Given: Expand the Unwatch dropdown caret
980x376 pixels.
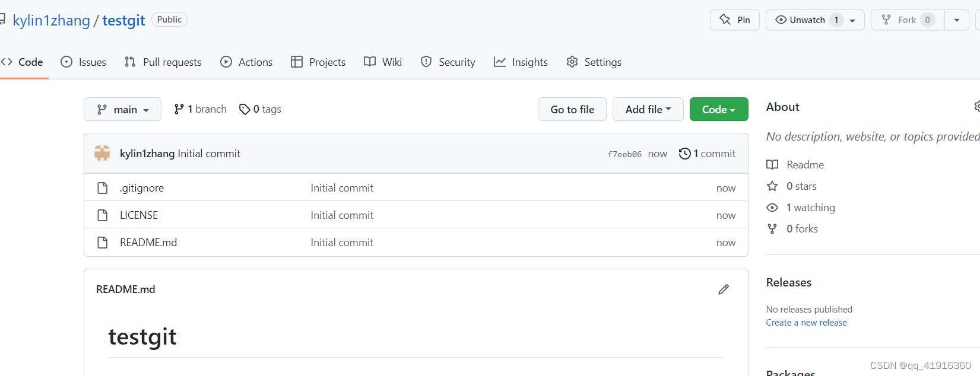Looking at the screenshot, I should (852, 20).
